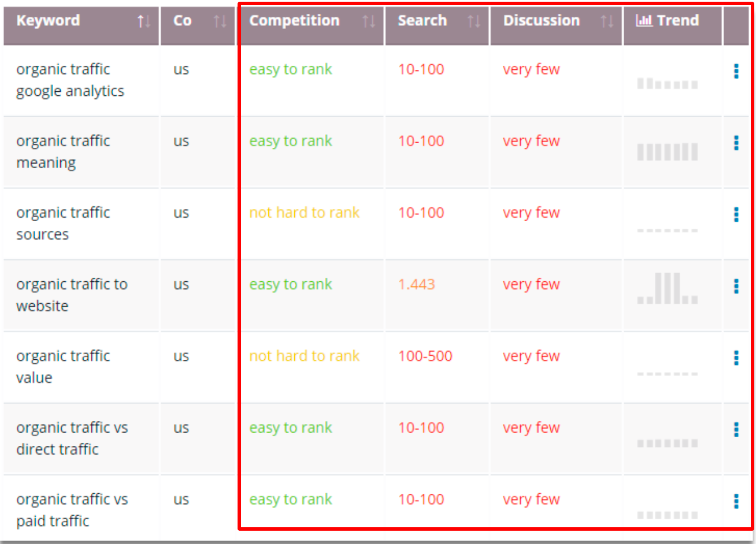Open the actions menu for "organic traffic vs paid traffic"
Screen dimensions: 756x544
736,501
